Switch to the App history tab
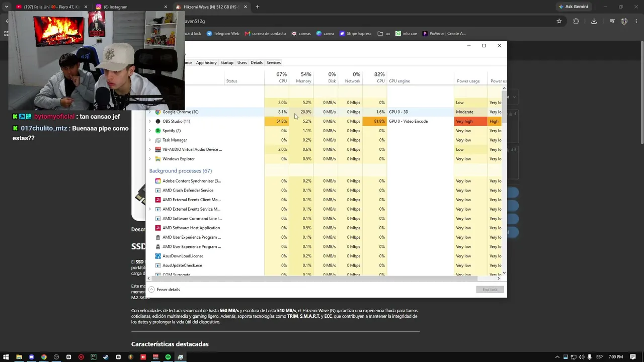 tap(206, 63)
